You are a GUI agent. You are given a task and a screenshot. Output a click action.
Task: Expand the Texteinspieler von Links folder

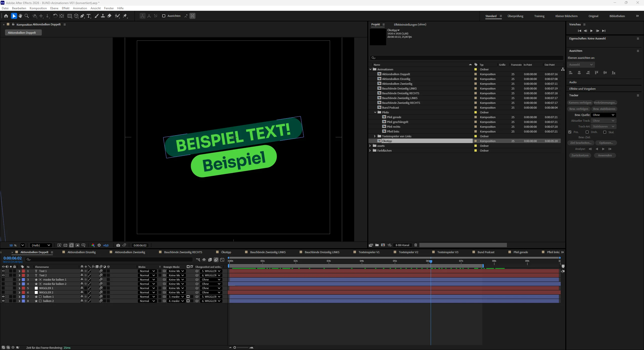(x=375, y=136)
